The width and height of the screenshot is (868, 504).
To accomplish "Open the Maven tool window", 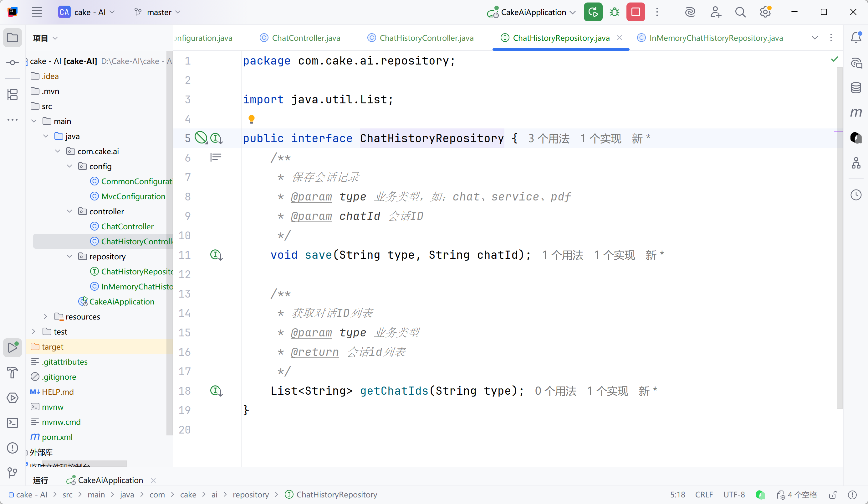I will click(x=856, y=112).
